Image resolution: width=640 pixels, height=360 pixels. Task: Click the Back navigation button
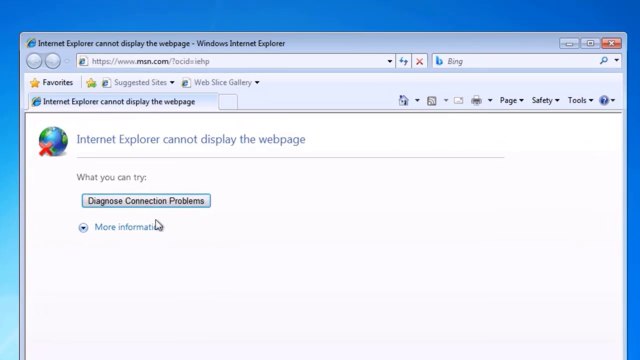click(34, 61)
